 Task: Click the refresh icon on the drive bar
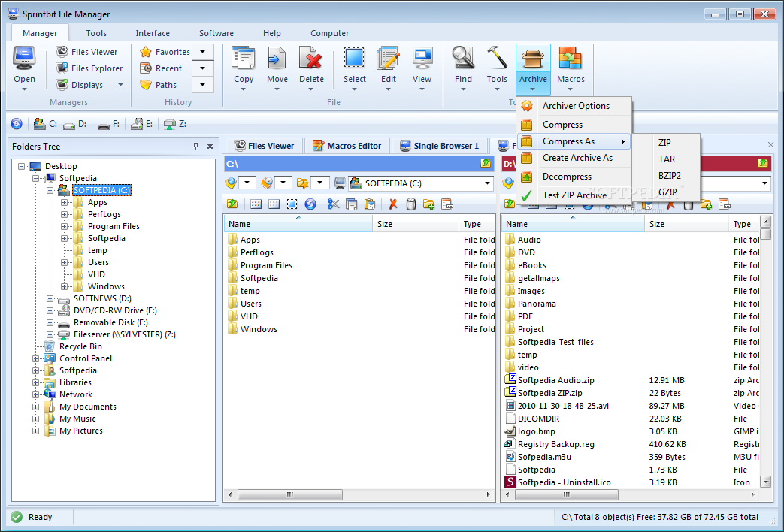pos(17,124)
